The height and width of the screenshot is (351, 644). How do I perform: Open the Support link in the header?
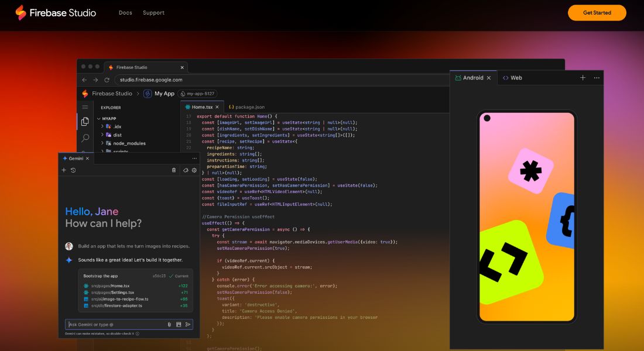click(x=153, y=13)
